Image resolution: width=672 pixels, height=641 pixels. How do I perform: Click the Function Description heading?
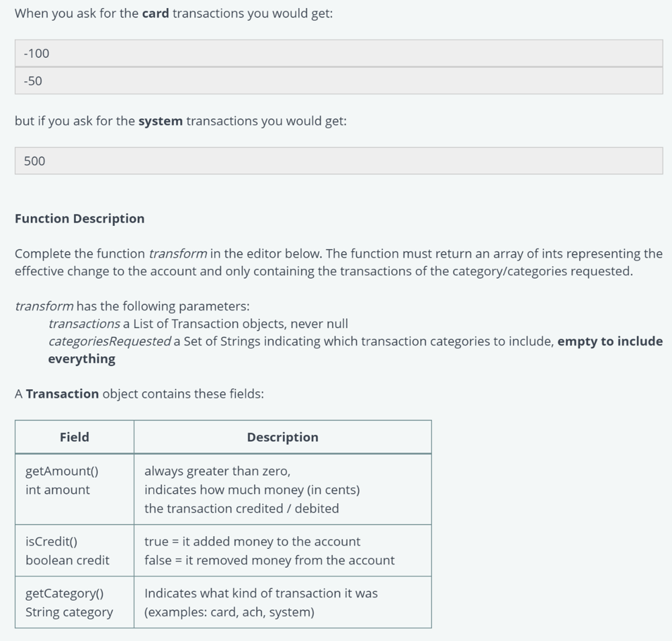(x=80, y=218)
